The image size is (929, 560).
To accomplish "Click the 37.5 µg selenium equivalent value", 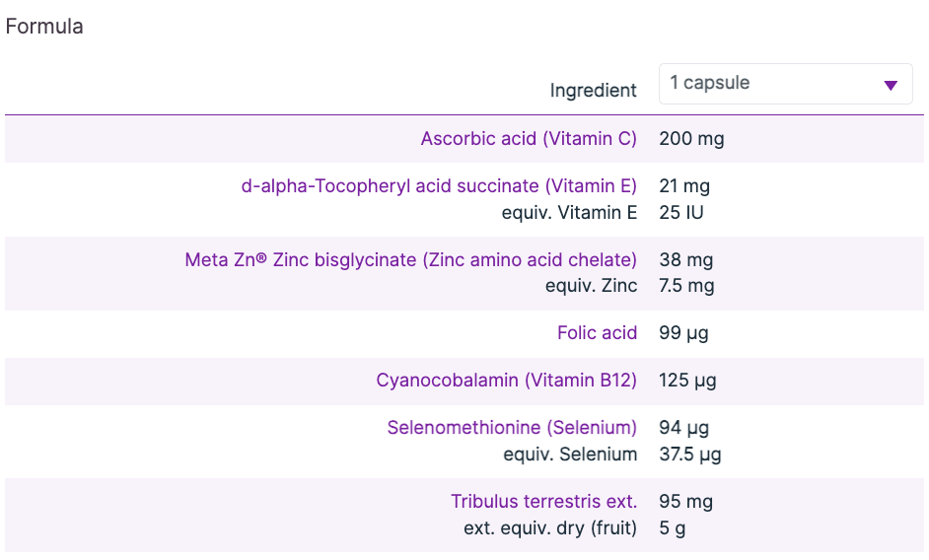I will [x=690, y=455].
